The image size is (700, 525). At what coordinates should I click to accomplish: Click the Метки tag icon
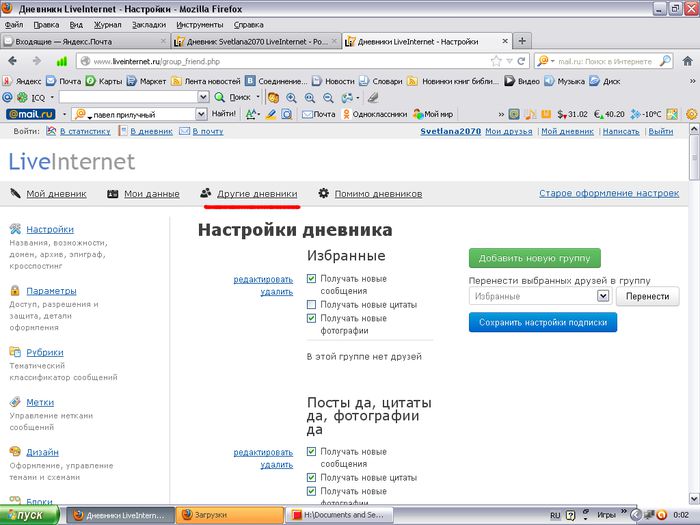(x=15, y=402)
